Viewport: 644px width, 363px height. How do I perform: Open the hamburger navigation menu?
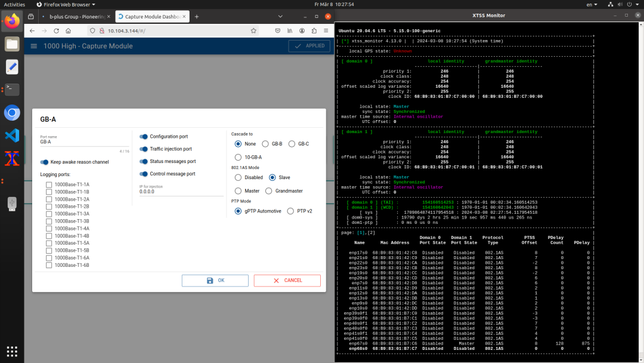33,46
